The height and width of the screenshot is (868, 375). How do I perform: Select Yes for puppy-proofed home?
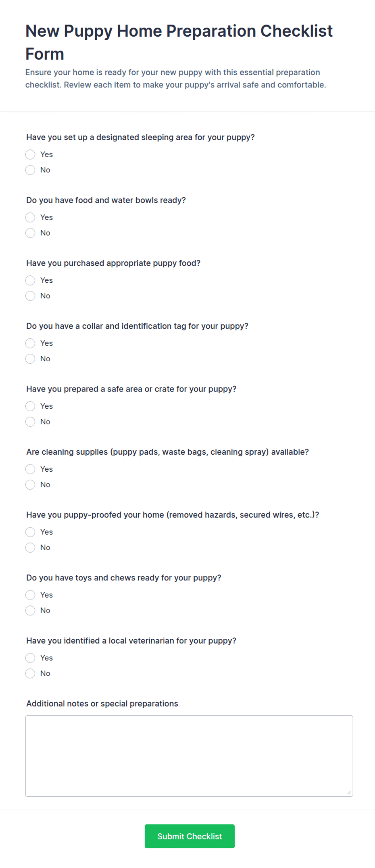pyautogui.click(x=30, y=532)
